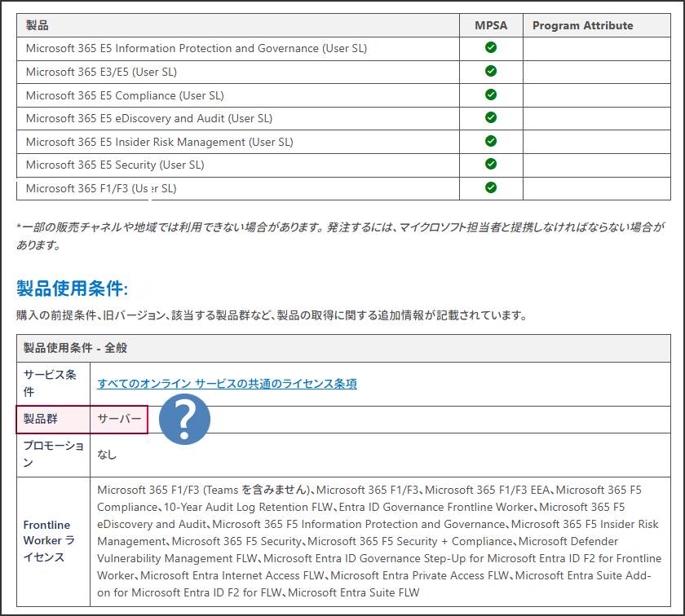Select Microsoft 365 E5 eDiscovery and Audit text
The width and height of the screenshot is (685, 616).
coord(149,118)
